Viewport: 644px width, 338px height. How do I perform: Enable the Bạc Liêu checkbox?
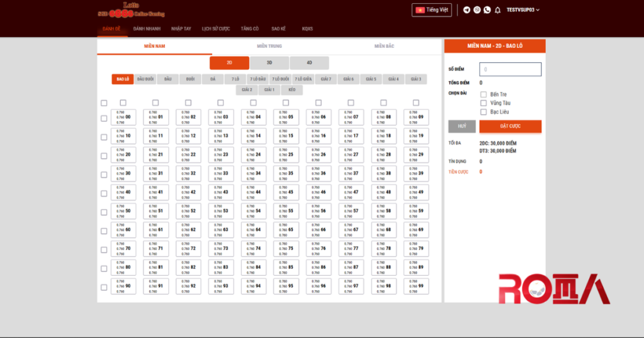484,112
